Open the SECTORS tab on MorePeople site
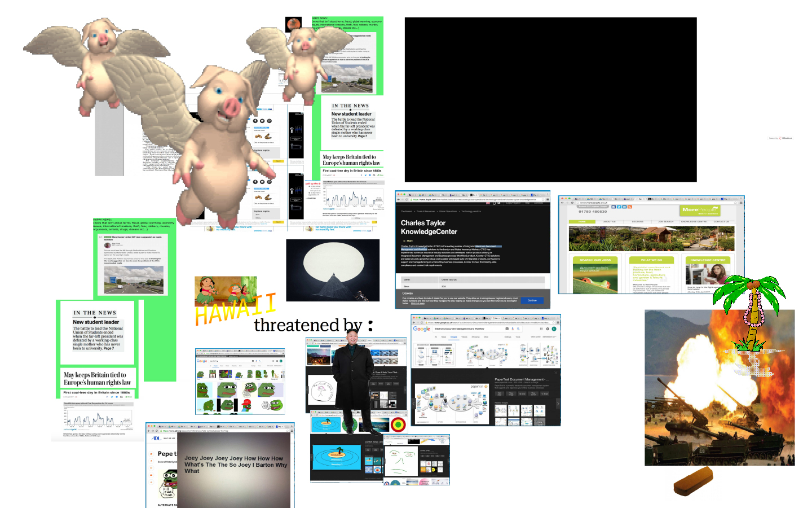Screen dimensions: 812x508 638,222
